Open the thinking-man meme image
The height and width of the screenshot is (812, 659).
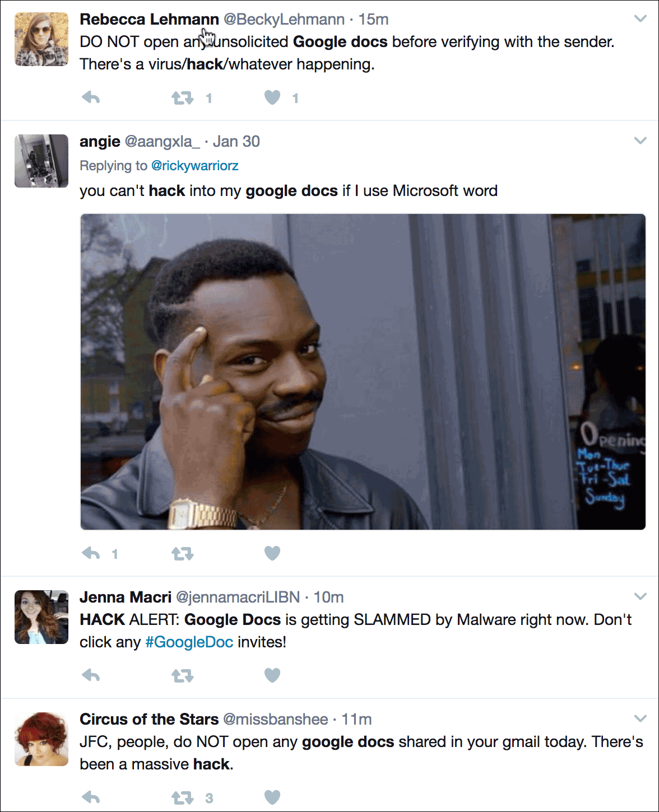pos(363,372)
